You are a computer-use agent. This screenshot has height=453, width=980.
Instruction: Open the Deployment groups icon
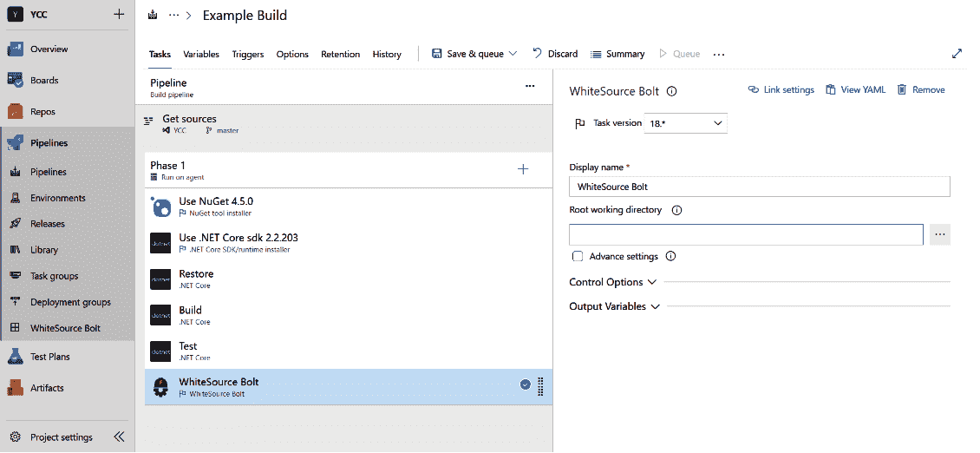[x=16, y=302]
